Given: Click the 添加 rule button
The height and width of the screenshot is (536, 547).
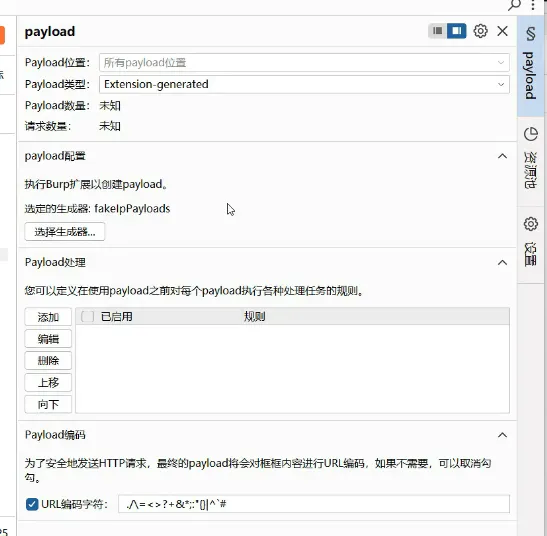Looking at the screenshot, I should coord(48,317).
